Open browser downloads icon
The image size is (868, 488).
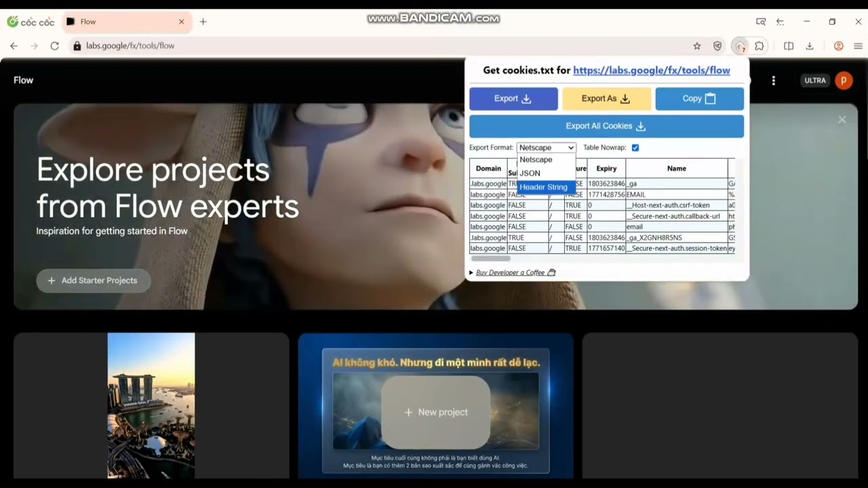(809, 46)
